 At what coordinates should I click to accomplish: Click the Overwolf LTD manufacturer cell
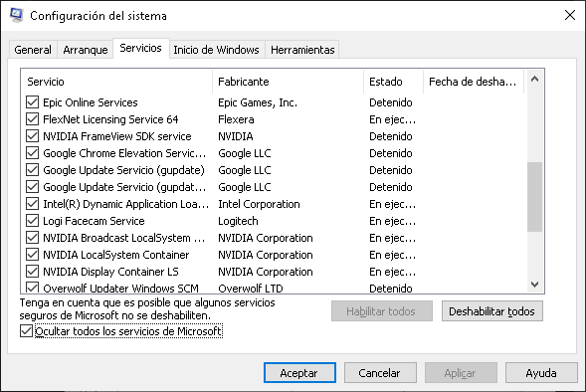click(251, 289)
